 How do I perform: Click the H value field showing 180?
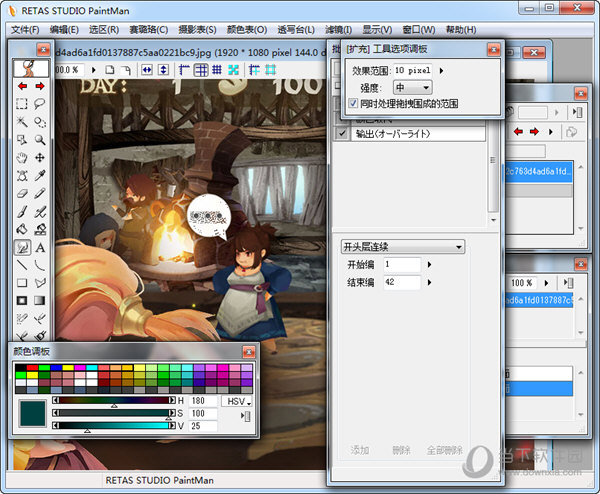point(203,401)
